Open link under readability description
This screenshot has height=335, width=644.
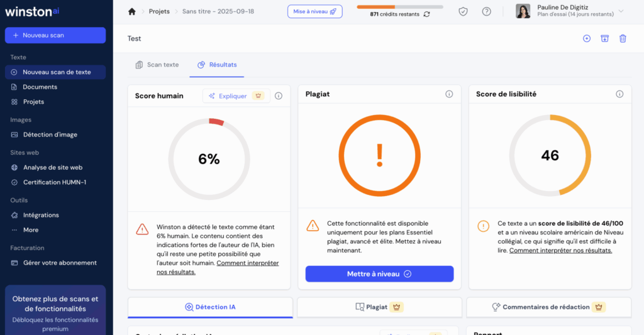560,250
